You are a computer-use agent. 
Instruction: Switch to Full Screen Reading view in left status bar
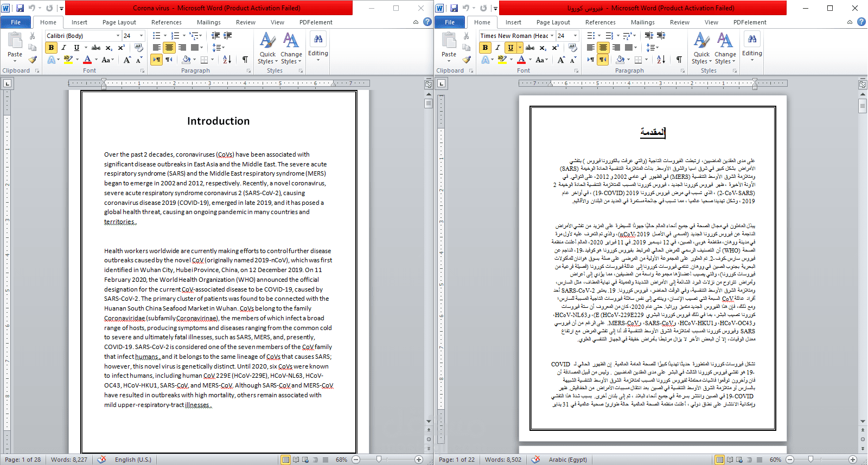pyautogui.click(x=296, y=460)
